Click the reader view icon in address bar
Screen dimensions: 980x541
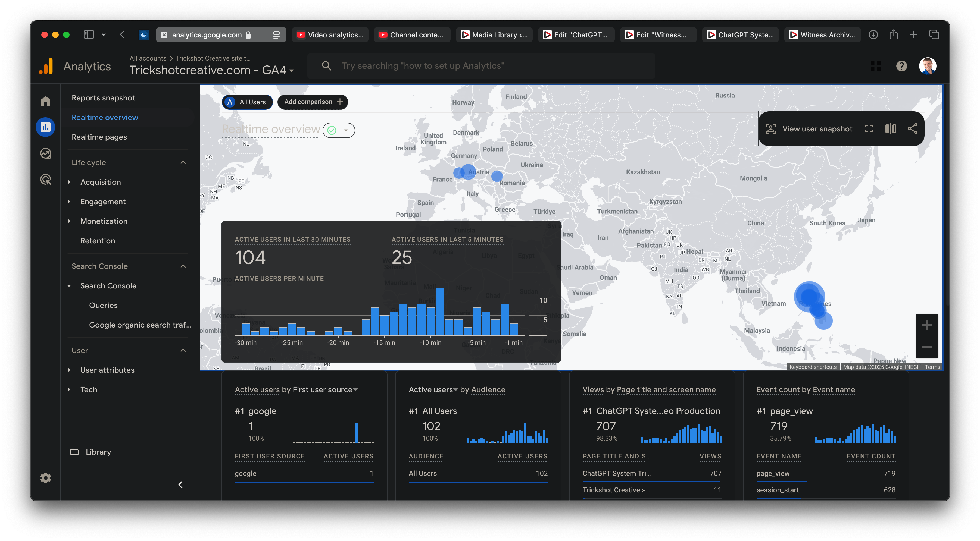[x=277, y=35]
